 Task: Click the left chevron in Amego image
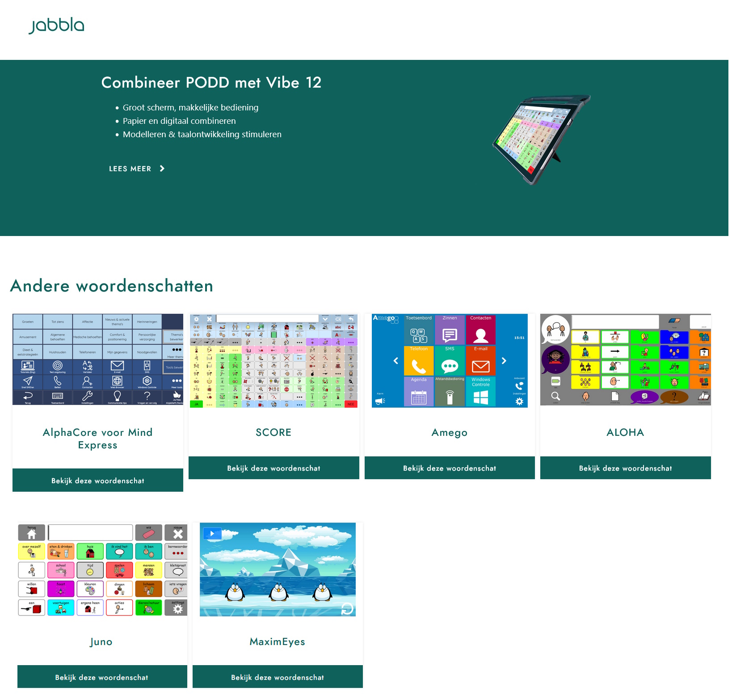point(395,361)
